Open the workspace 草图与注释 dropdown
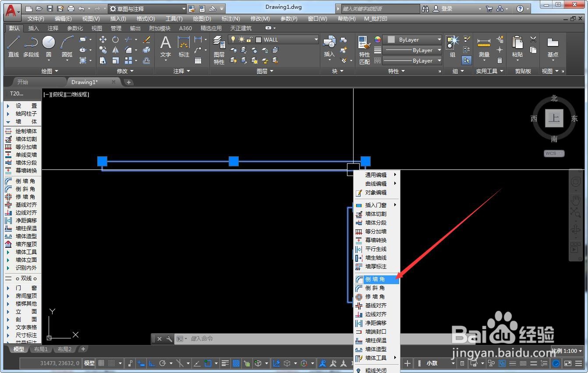588x373 pixels. (147, 9)
